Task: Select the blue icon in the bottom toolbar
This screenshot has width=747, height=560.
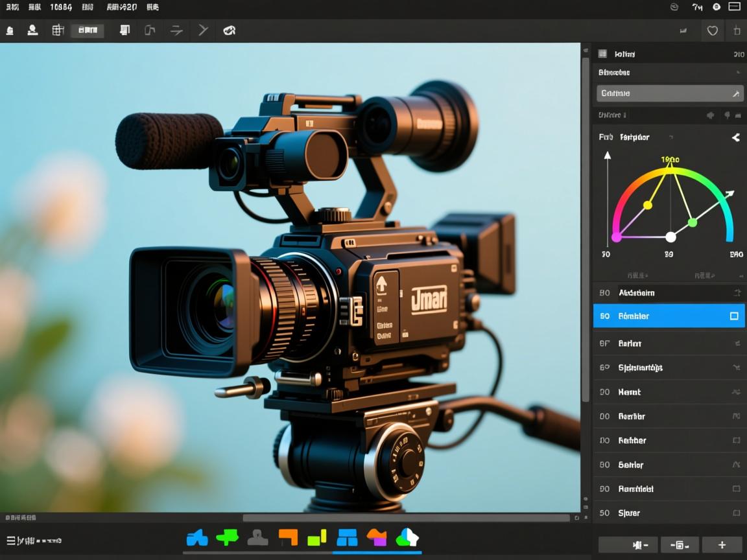Action: (197, 537)
